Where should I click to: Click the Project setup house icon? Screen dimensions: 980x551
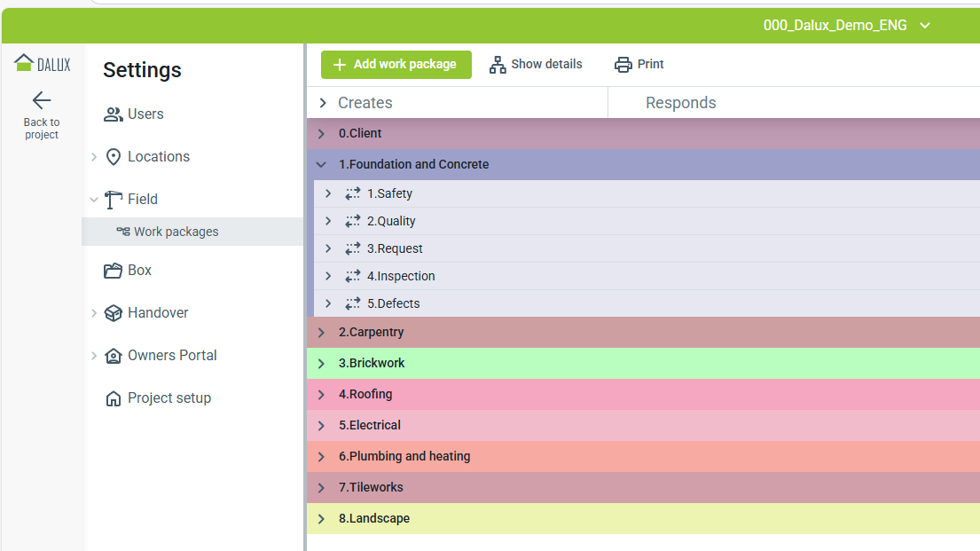coord(114,398)
